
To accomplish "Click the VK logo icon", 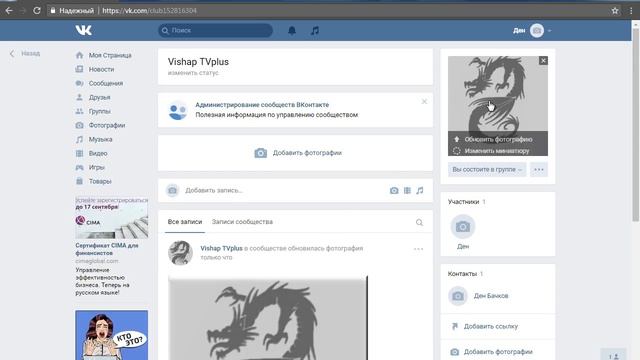I will (x=84, y=30).
